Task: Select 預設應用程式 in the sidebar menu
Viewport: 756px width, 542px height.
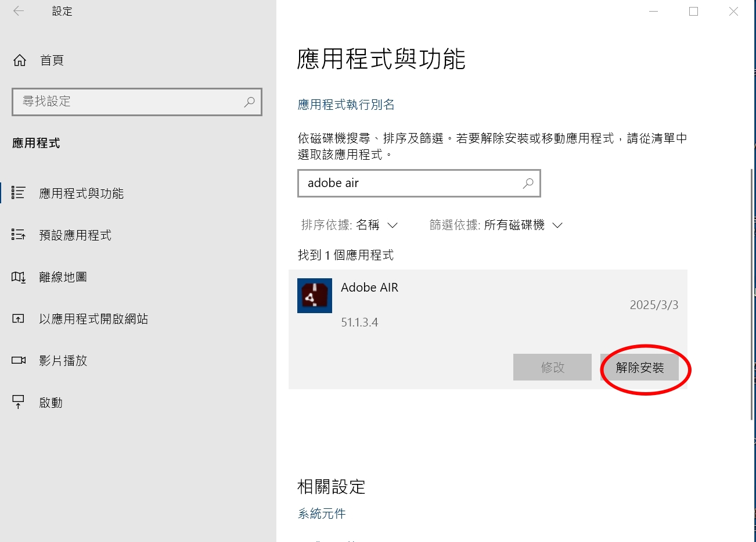Action: click(x=75, y=235)
